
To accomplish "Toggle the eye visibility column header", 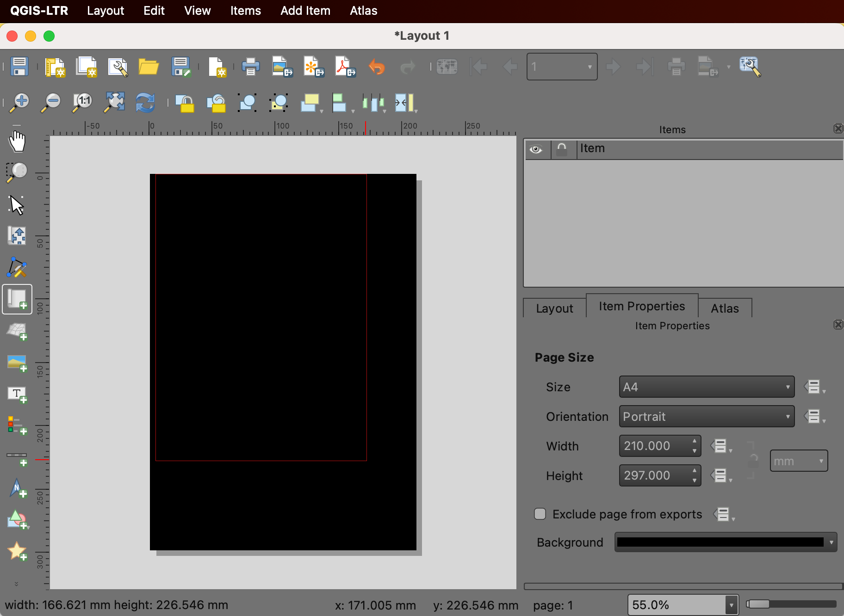I will click(x=536, y=149).
